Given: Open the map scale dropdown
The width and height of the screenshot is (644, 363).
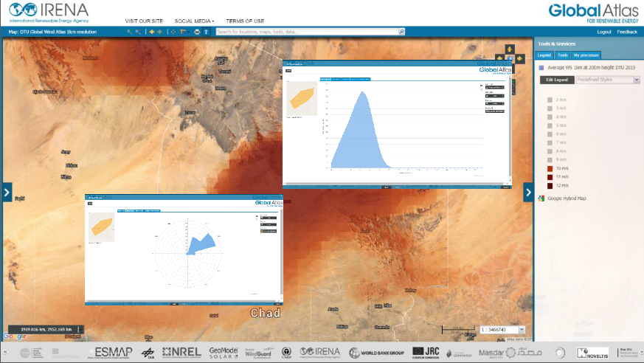Looking at the screenshot, I should pos(522,329).
